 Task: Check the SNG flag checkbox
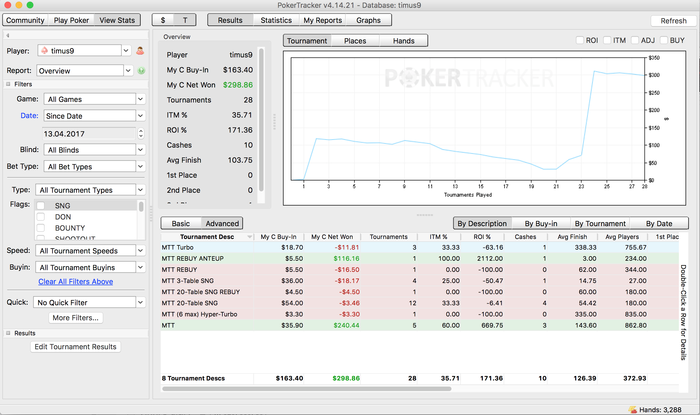[41, 206]
